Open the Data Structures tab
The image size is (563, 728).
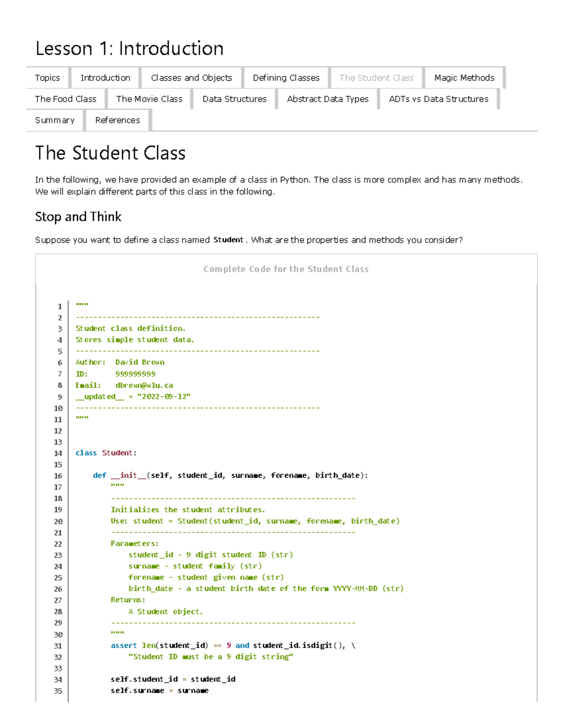tap(235, 99)
